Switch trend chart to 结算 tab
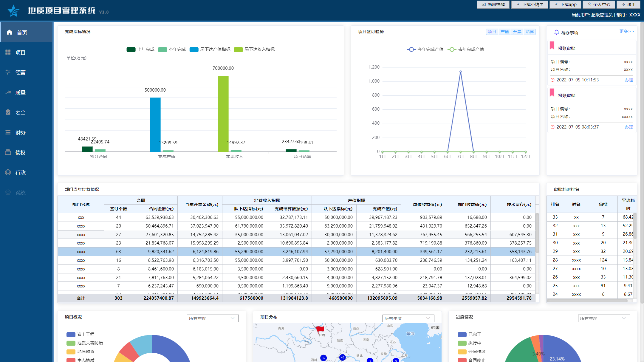 pyautogui.click(x=530, y=32)
